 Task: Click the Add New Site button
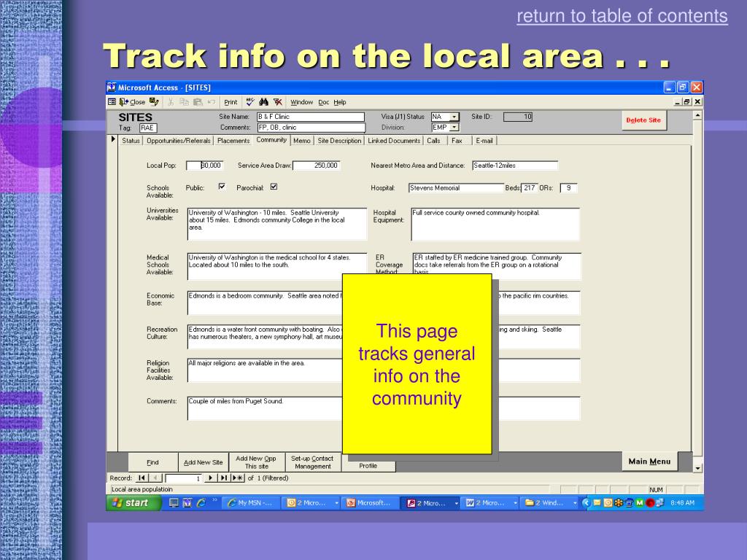[203, 462]
